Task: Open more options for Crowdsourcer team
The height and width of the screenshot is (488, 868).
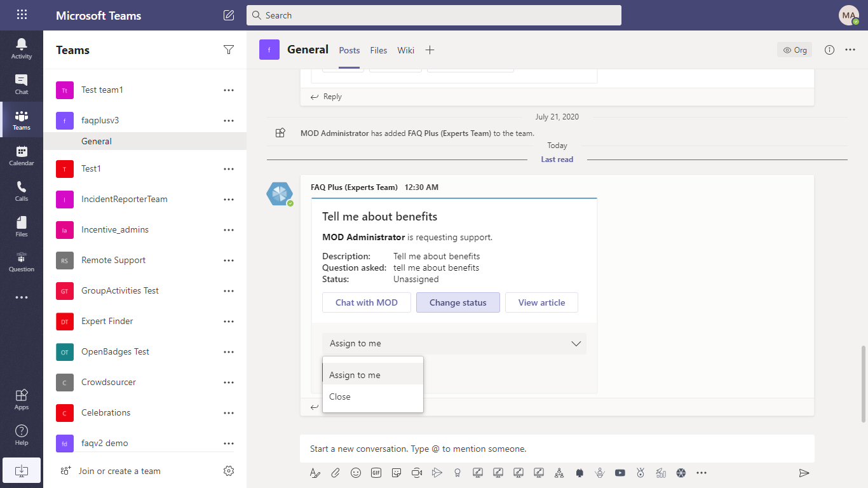Action: pos(229,383)
